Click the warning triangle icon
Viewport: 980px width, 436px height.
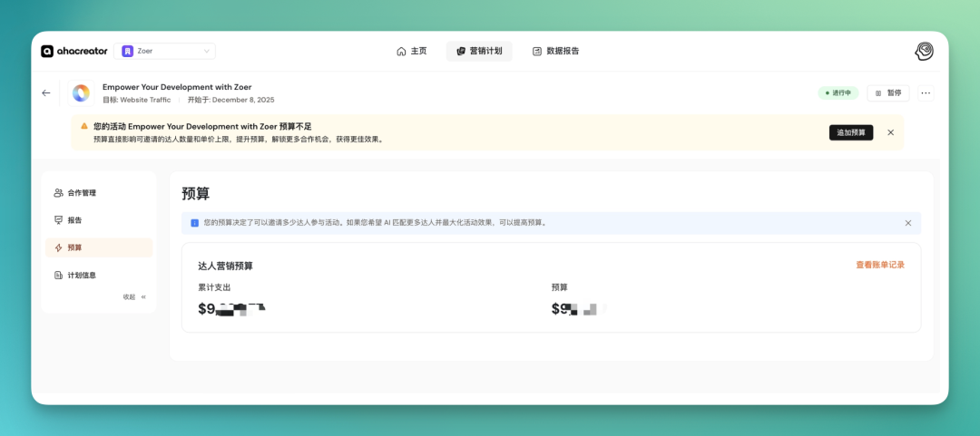click(x=84, y=126)
